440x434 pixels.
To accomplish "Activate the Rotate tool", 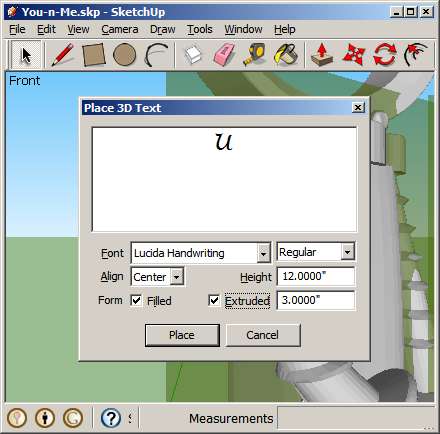I will [x=385, y=55].
